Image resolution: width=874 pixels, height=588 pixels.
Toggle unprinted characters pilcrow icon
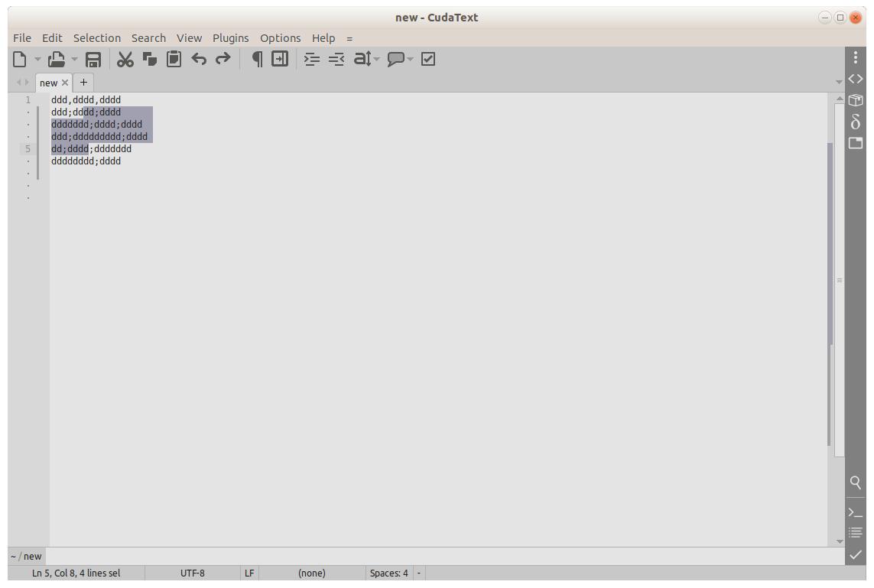(x=257, y=60)
